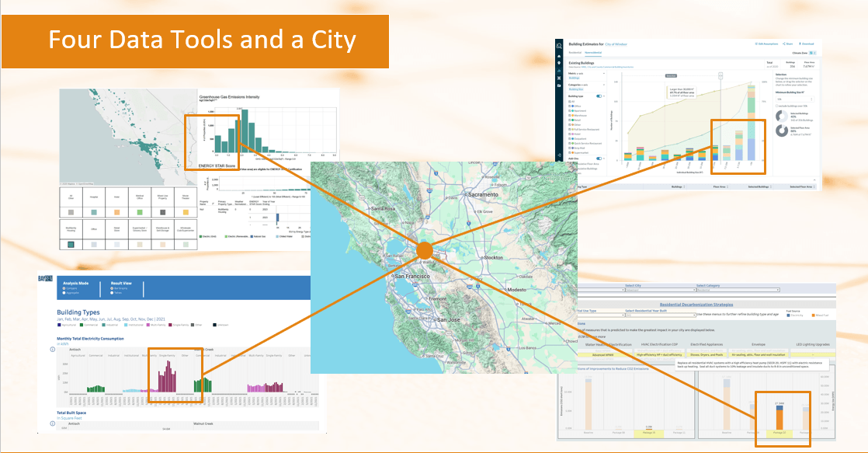Expand the Metric y-axis dropdown
This screenshot has width=868, height=453.
[x=605, y=74]
